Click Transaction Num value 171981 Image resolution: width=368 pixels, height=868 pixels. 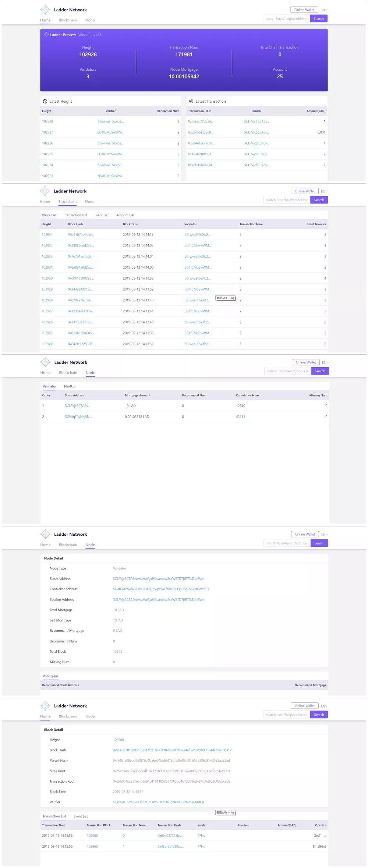pyautogui.click(x=184, y=54)
